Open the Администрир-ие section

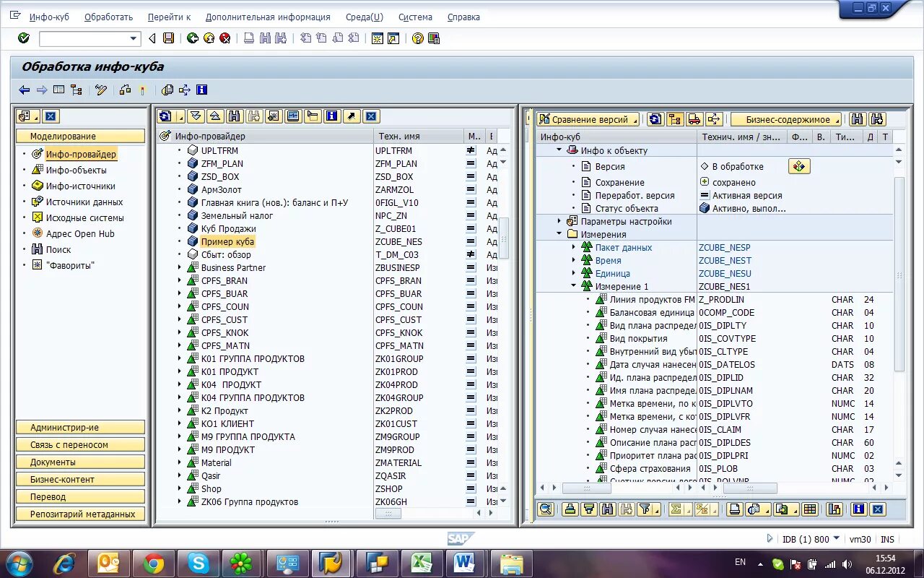coord(80,427)
